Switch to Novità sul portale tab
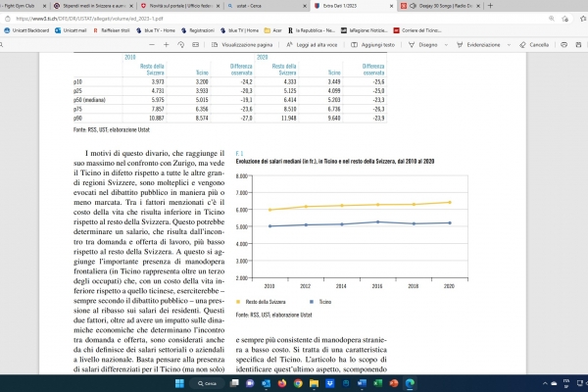Image resolution: width=588 pixels, height=392 pixels. pyautogui.click(x=180, y=6)
